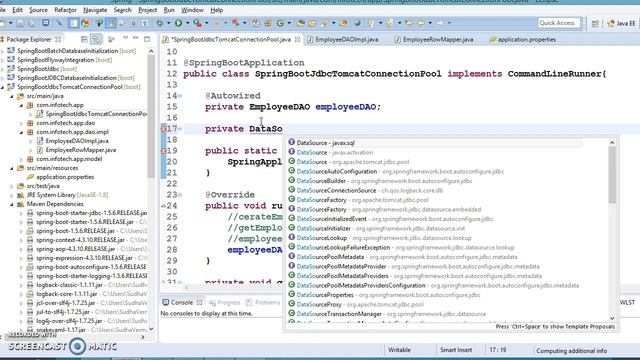This screenshot has width=640, height=360.
Task: Open the Window menu
Action: [192, 10]
